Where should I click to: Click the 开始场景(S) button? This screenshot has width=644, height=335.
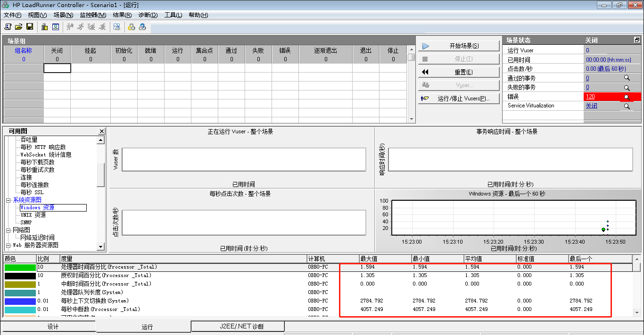459,46
